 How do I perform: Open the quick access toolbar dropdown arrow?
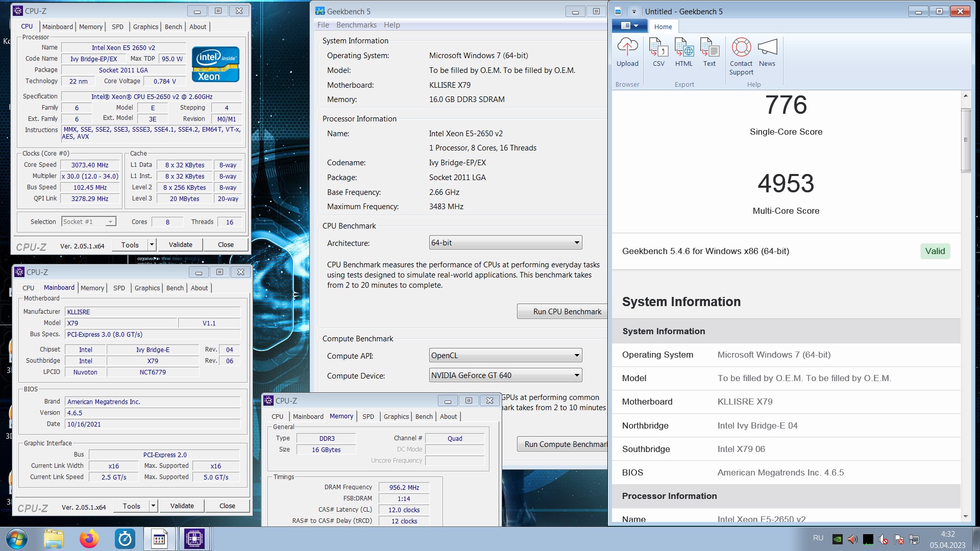pos(634,11)
